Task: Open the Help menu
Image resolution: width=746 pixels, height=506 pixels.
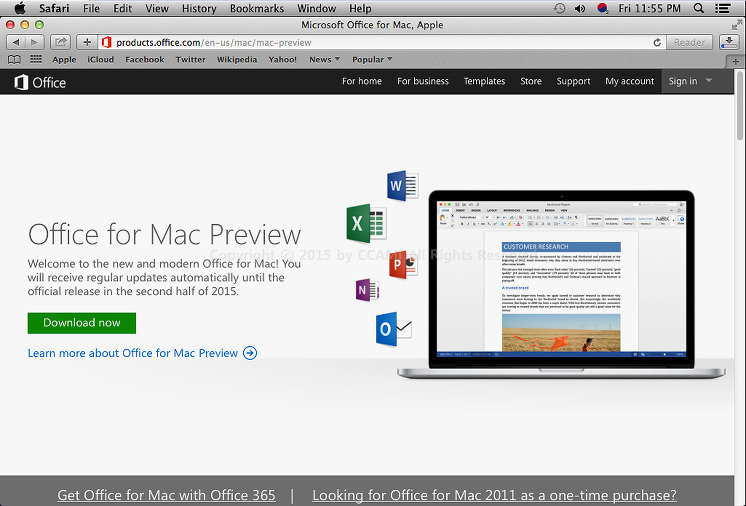Action: [x=360, y=8]
